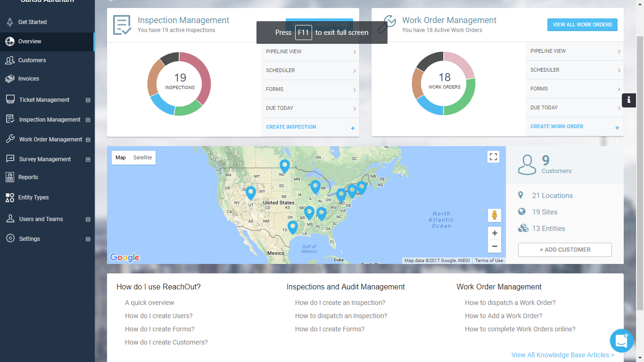Click the info panel icon on right edge
The image size is (644, 362).
[x=628, y=100]
